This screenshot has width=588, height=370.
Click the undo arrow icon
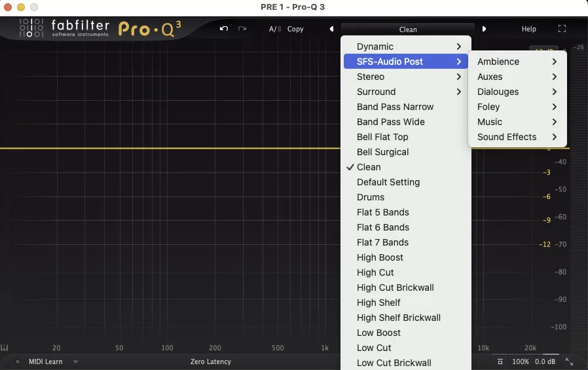click(x=224, y=29)
